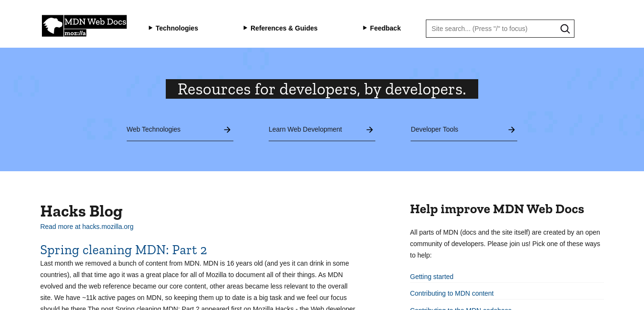The width and height of the screenshot is (644, 310).
Task: Click the open community of developers paragraph
Action: point(505,244)
